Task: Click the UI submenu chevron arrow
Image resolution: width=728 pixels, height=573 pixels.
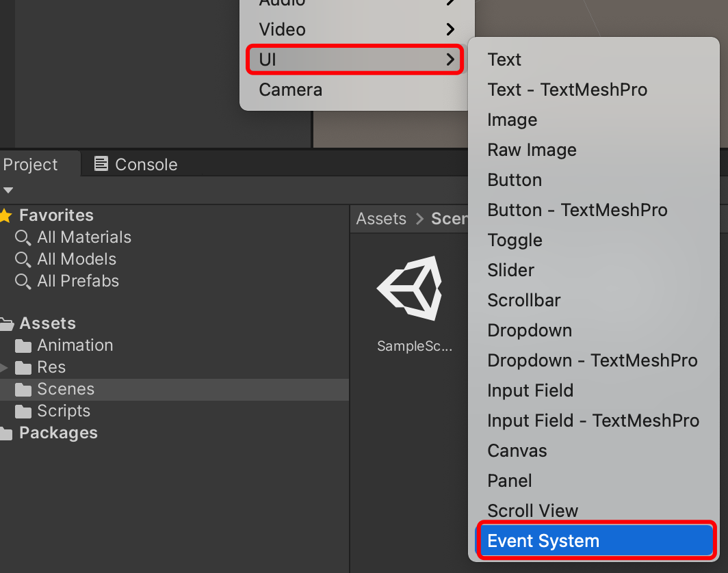Action: (450, 59)
